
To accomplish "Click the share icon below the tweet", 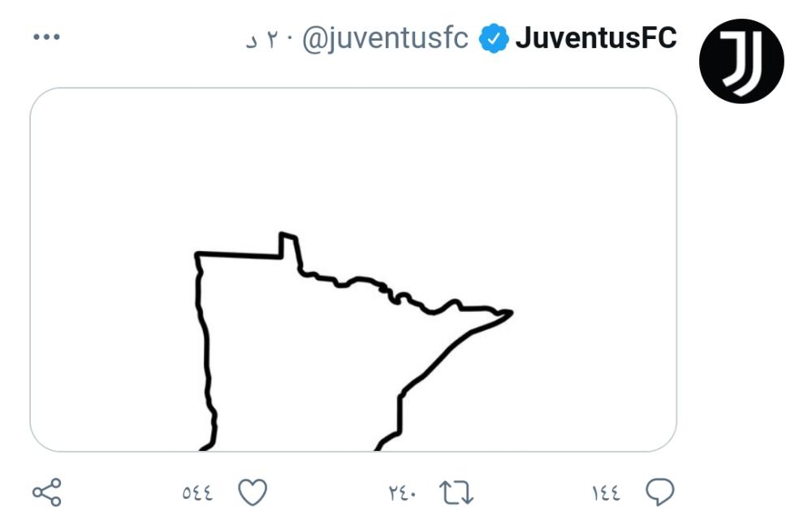I will 46,492.
